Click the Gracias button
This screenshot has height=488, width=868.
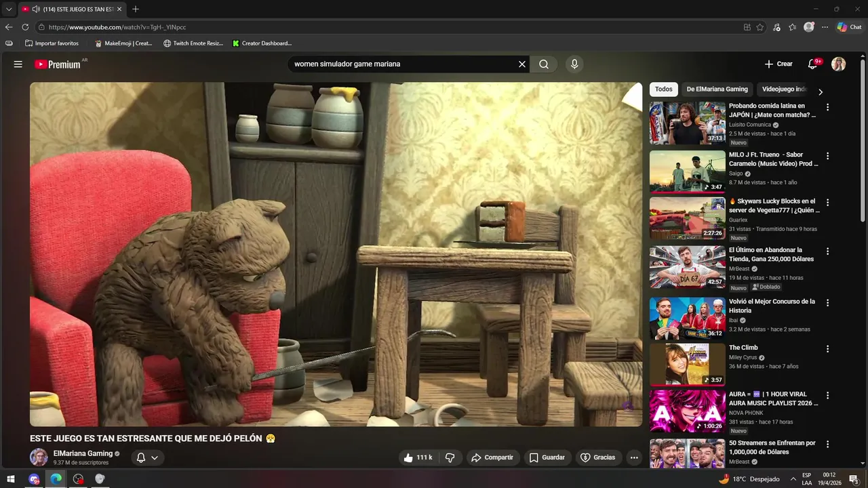(x=598, y=457)
